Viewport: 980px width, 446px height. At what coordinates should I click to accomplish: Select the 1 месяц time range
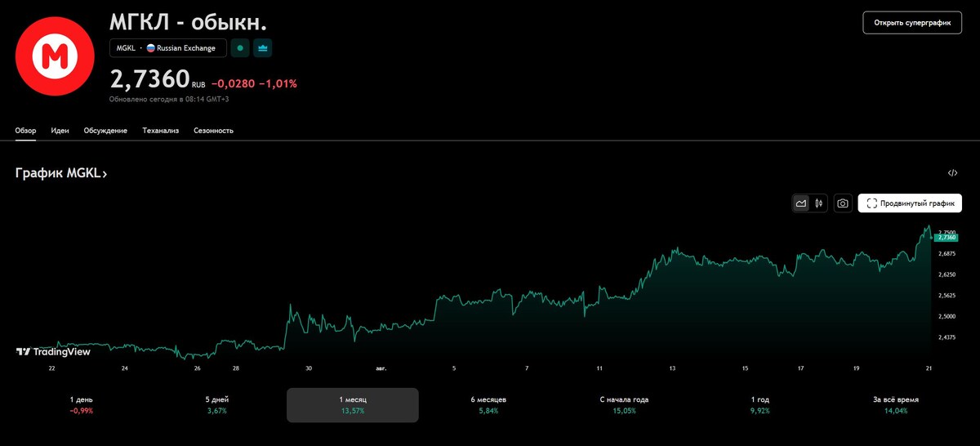(x=353, y=405)
